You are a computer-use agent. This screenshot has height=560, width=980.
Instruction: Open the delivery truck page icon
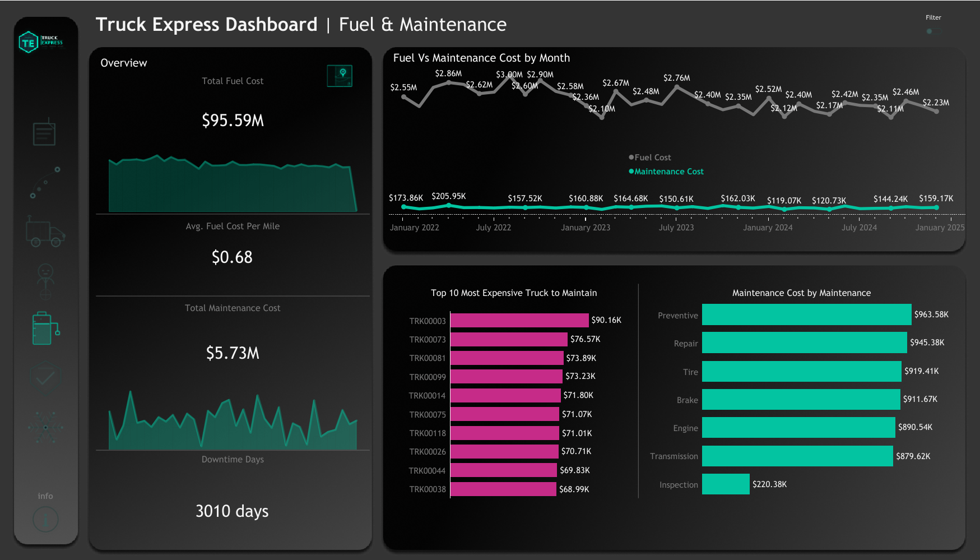point(45,232)
